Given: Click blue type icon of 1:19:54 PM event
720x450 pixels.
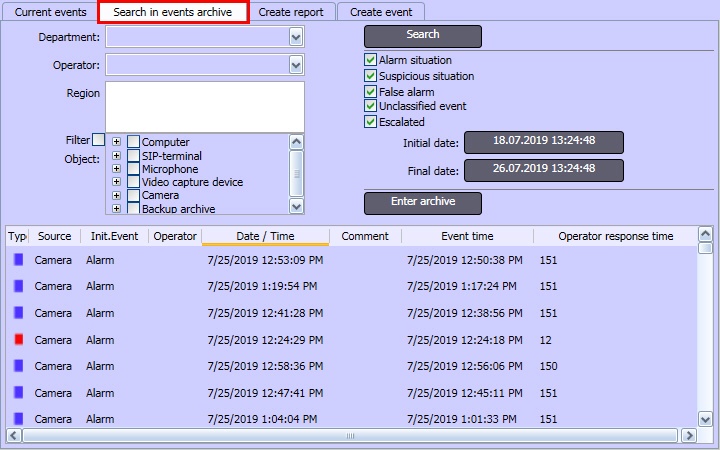Looking at the screenshot, I should (x=18, y=286).
